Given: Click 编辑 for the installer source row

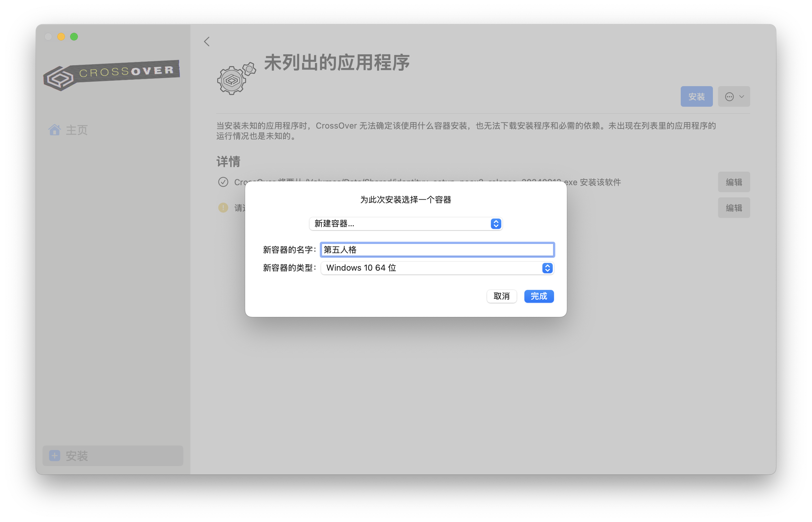Looking at the screenshot, I should (734, 182).
